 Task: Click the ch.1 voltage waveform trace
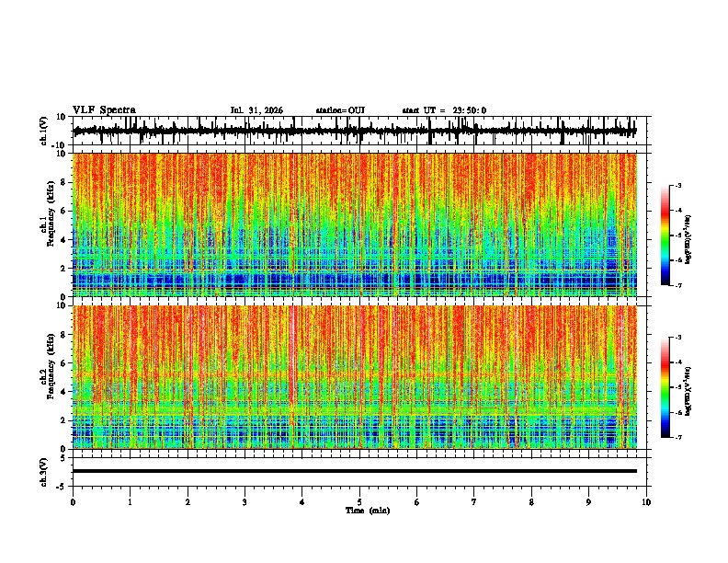pos(355,131)
